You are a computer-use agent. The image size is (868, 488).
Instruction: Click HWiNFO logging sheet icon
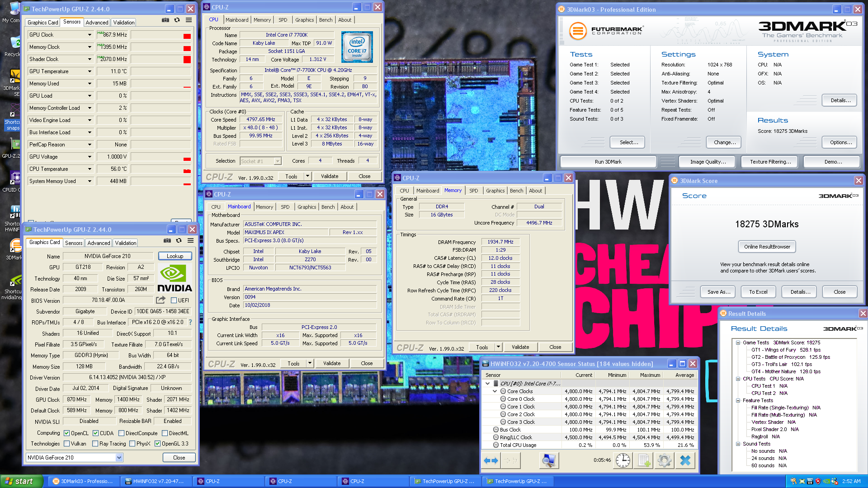pos(644,460)
